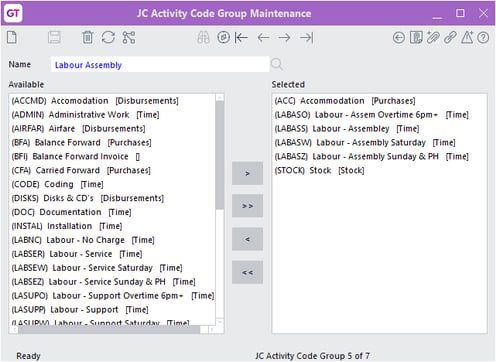Go to the previous record
Screen dimensions: 496x362
click(x=263, y=38)
